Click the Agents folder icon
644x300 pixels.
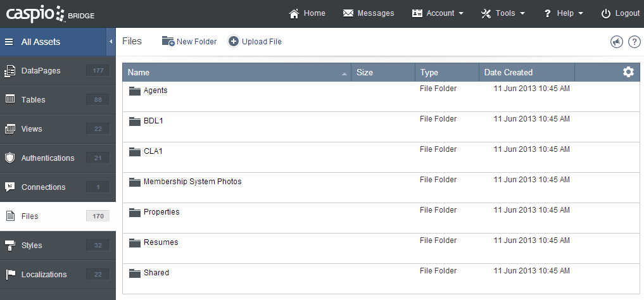click(134, 91)
